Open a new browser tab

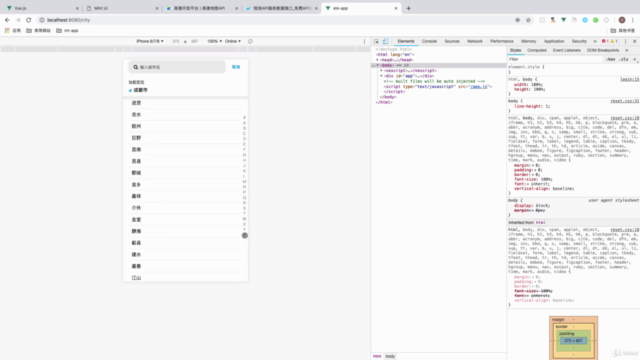(409, 8)
